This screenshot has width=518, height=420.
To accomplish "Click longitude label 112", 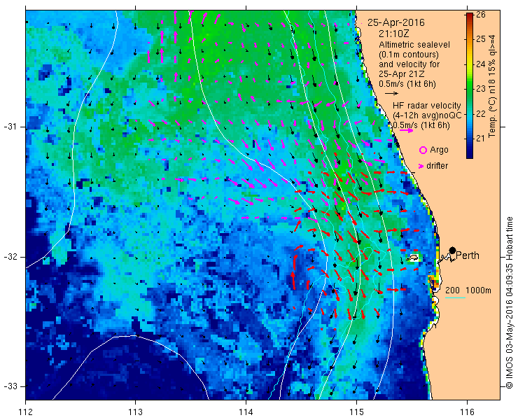I will click(x=25, y=412).
